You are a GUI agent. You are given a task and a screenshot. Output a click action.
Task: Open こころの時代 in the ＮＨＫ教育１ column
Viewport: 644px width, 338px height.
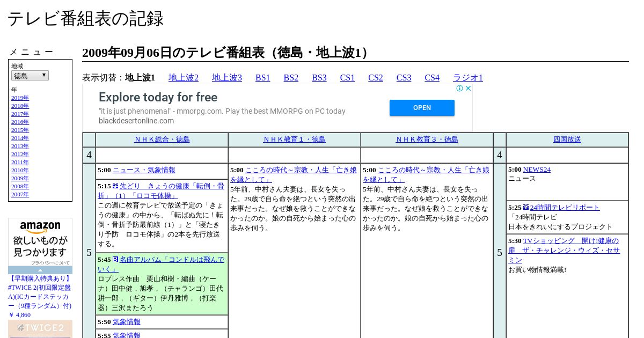click(294, 175)
